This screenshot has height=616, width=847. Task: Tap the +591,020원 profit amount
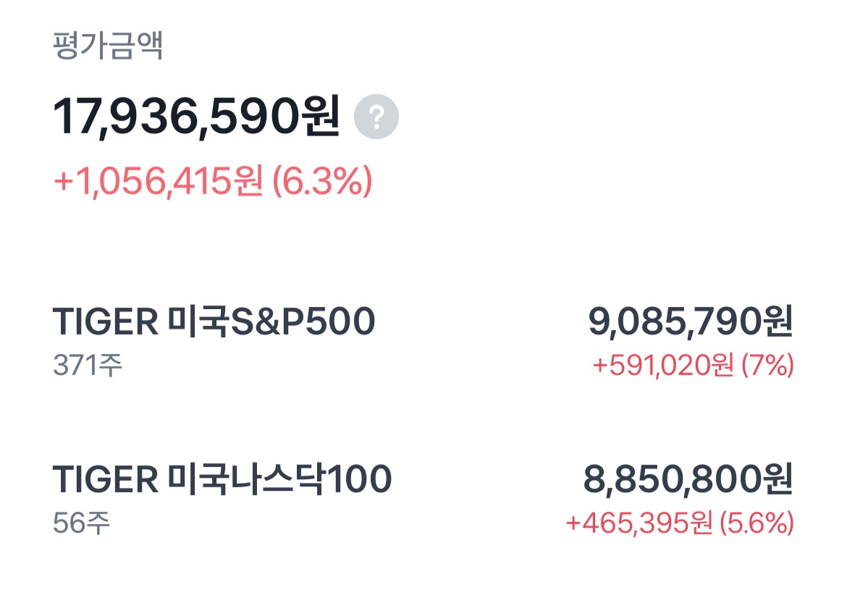tap(663, 366)
